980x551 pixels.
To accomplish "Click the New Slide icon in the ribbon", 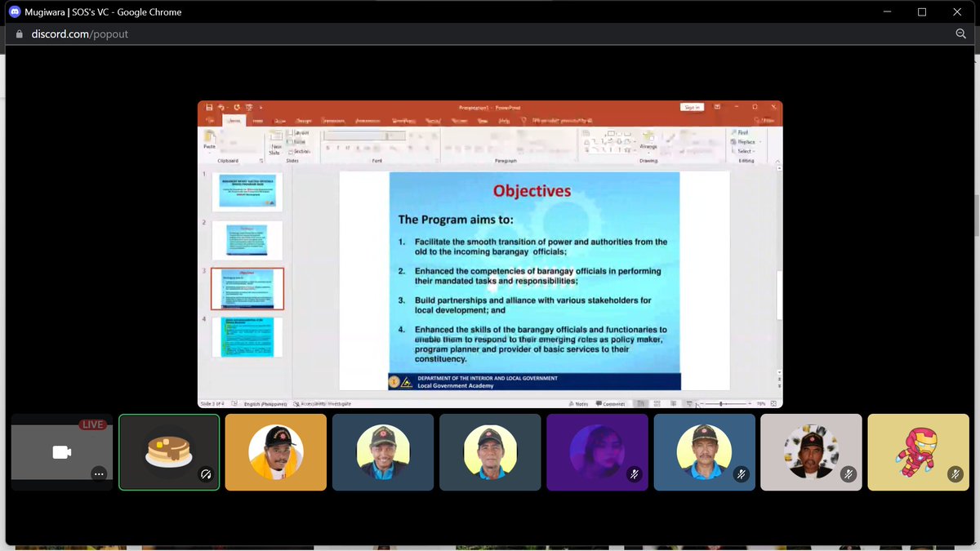I will [274, 139].
